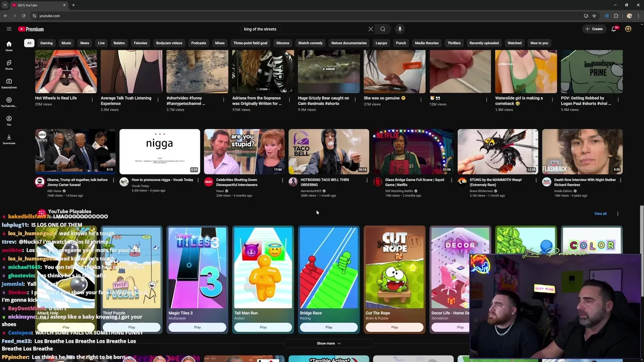Open more options for Average Talk Tuah short

click(x=158, y=100)
